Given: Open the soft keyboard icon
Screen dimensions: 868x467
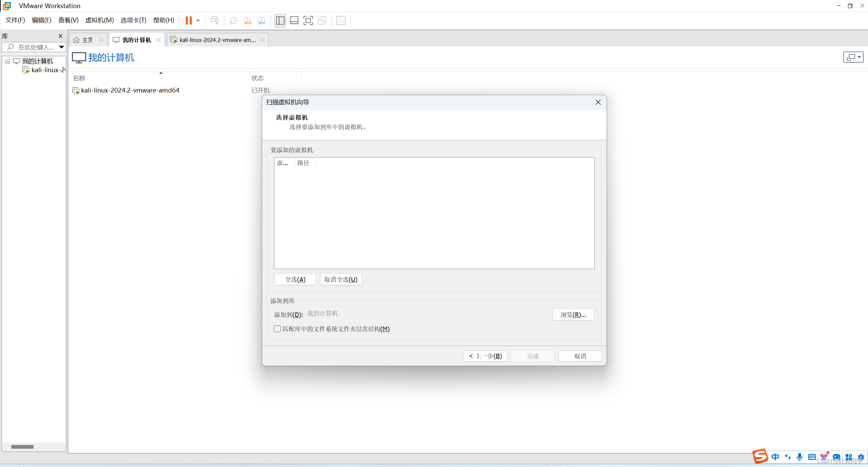Looking at the screenshot, I should [x=812, y=457].
